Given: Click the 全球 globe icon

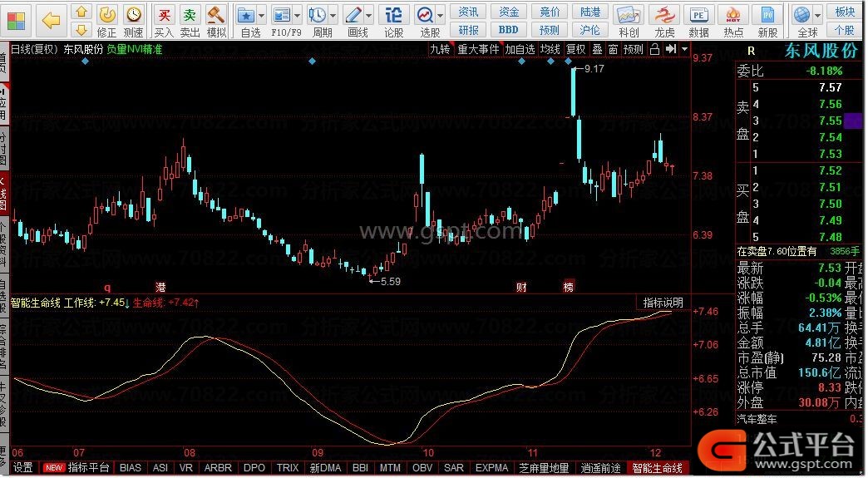Looking at the screenshot, I should pyautogui.click(x=801, y=15).
